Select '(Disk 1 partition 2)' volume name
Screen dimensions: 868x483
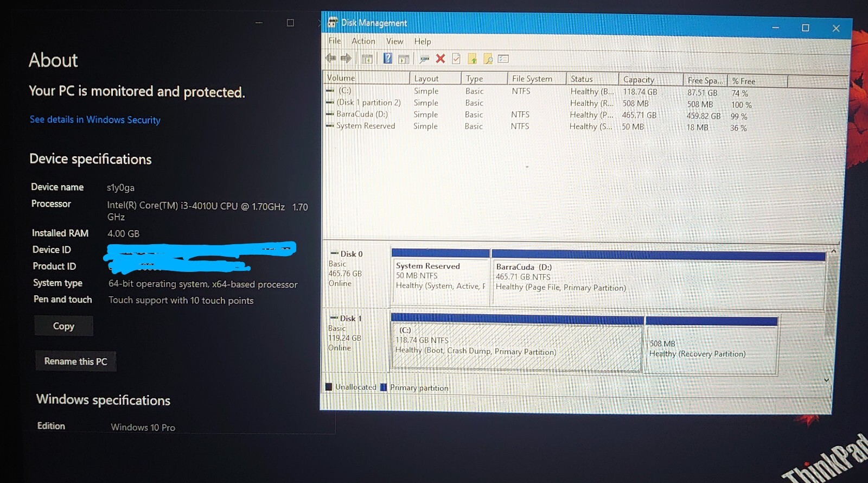click(369, 102)
